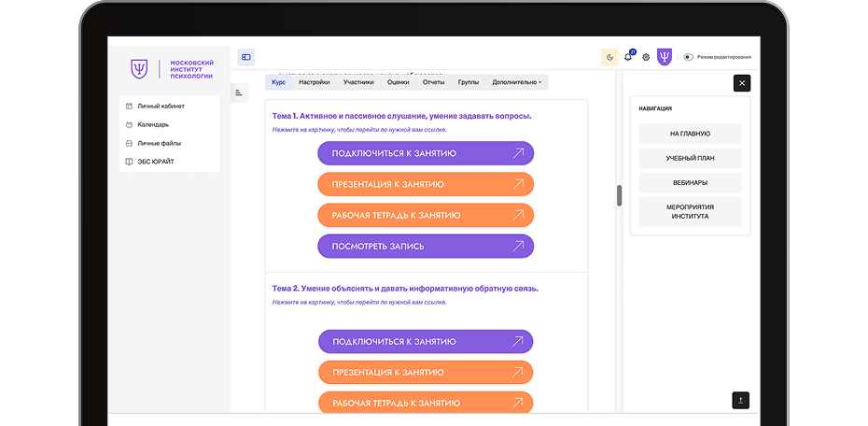The height and width of the screenshot is (426, 868).
Task: Open the user avatar profile icon
Action: pyautogui.click(x=665, y=57)
